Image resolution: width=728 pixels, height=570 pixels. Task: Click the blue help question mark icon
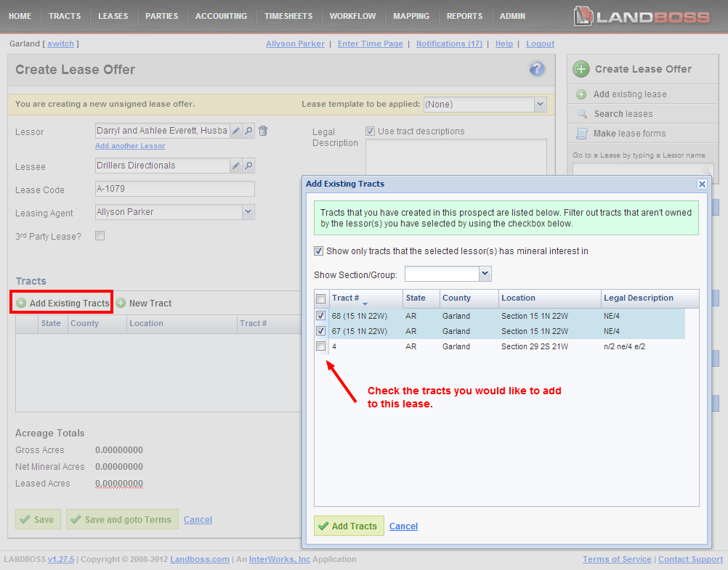coord(537,70)
